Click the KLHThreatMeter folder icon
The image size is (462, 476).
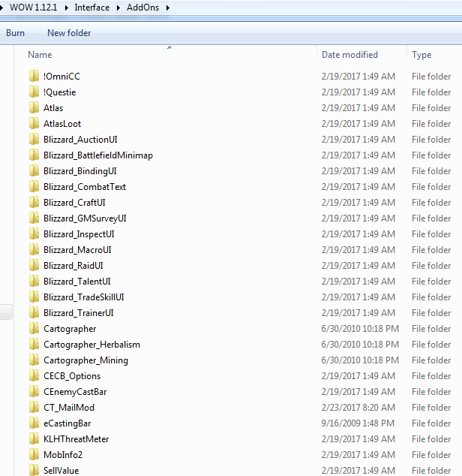click(34, 439)
